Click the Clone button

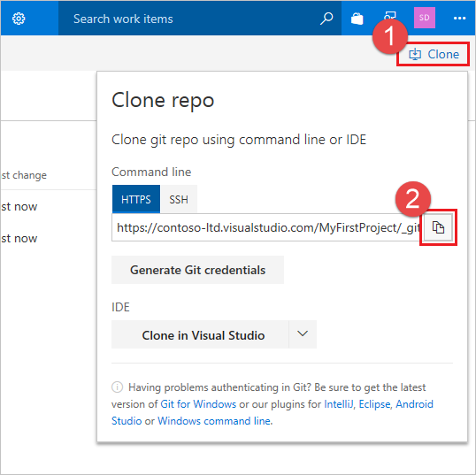pos(434,54)
